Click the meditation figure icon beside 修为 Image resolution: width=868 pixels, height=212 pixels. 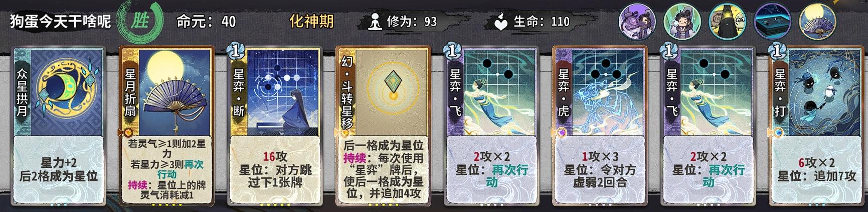(375, 22)
